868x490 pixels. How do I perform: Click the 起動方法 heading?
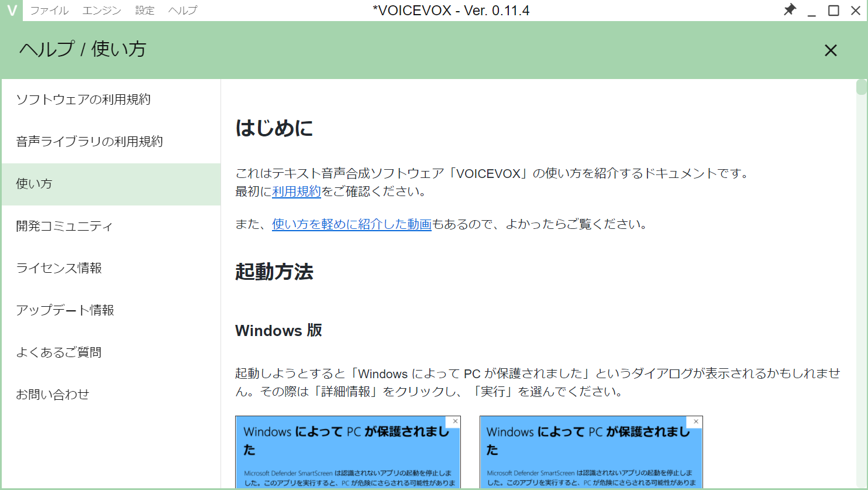click(274, 272)
